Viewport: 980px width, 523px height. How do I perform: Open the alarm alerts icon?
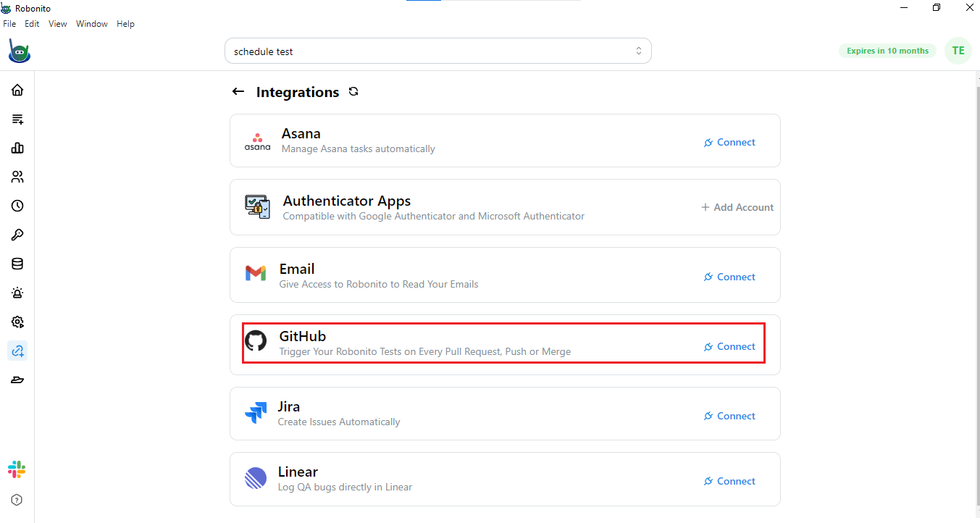click(x=17, y=293)
